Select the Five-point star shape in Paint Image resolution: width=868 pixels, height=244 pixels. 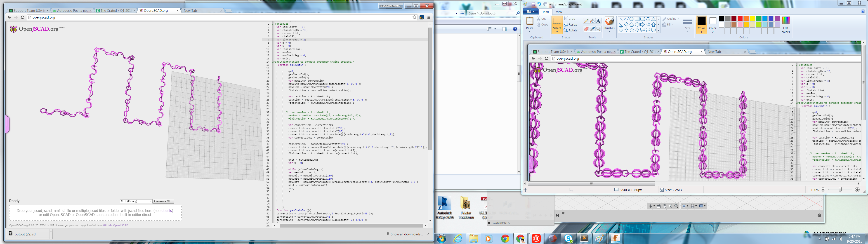[x=632, y=30]
